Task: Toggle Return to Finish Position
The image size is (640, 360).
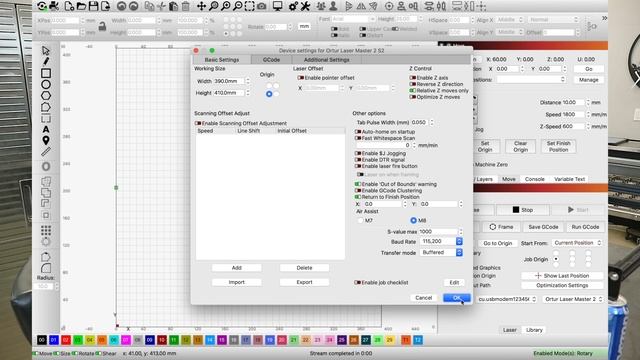Action: 358,197
